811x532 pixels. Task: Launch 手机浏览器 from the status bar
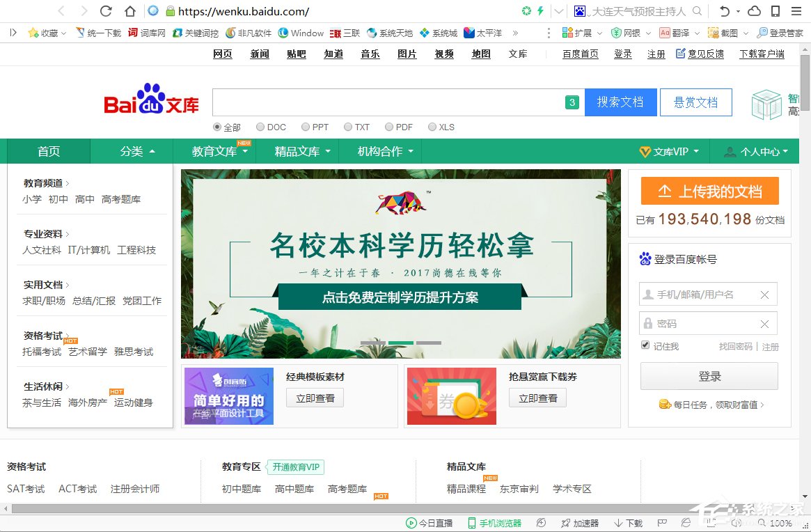pyautogui.click(x=495, y=522)
